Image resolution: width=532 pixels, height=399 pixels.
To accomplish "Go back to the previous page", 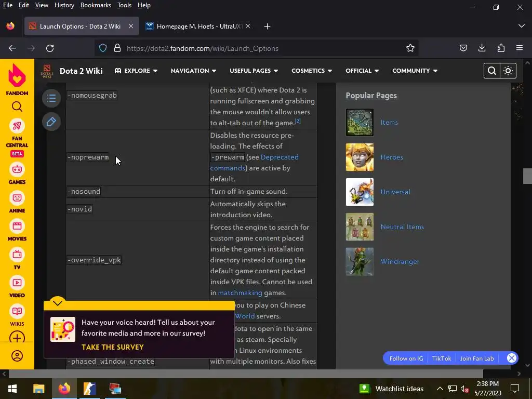I will [12, 48].
